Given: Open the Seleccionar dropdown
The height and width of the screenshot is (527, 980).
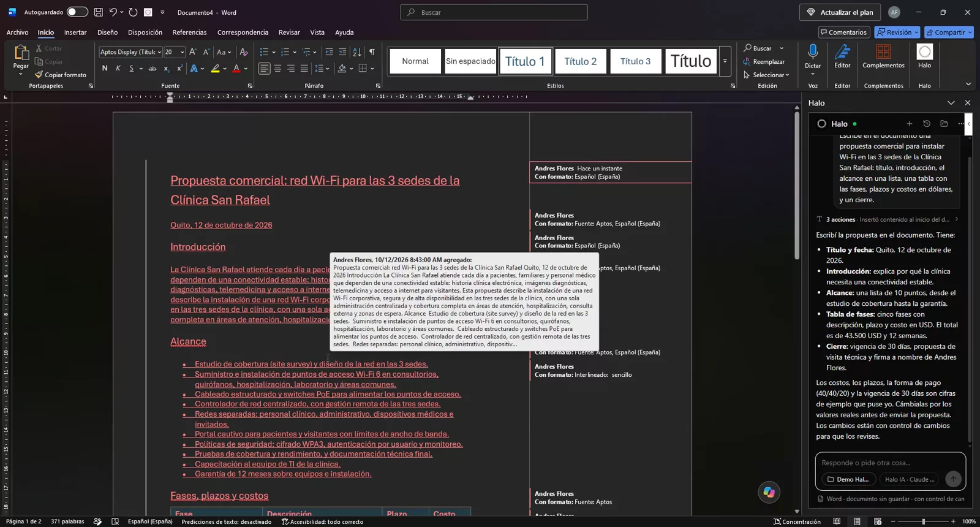Looking at the screenshot, I should [766, 75].
